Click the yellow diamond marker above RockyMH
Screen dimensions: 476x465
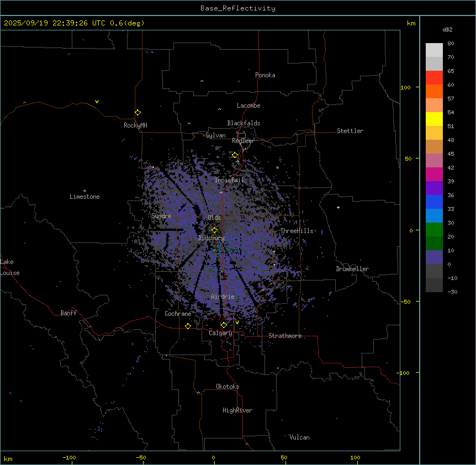click(137, 113)
